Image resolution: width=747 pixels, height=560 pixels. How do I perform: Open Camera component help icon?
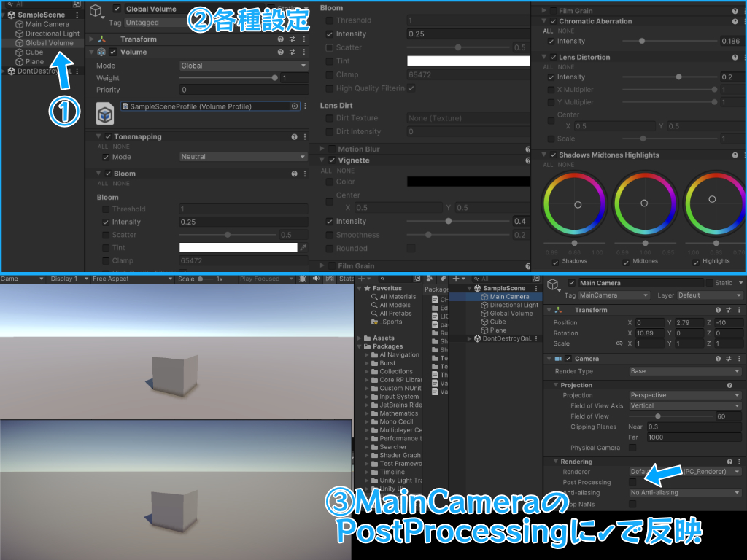[x=719, y=359]
